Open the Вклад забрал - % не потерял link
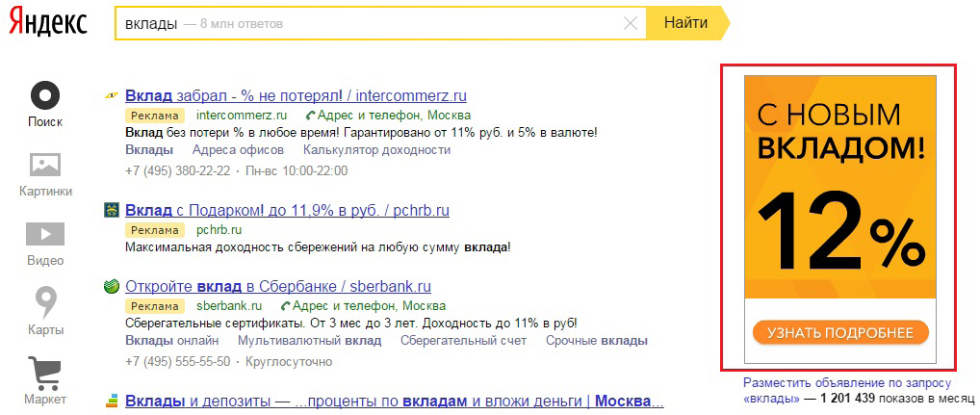Image resolution: width=980 pixels, height=415 pixels. point(297,96)
